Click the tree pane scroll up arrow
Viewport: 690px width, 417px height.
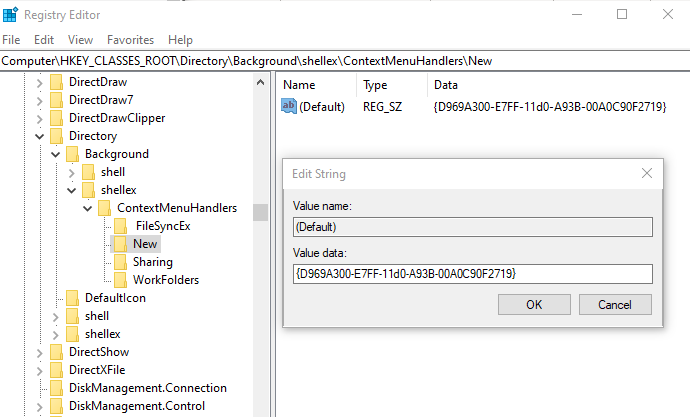261,82
